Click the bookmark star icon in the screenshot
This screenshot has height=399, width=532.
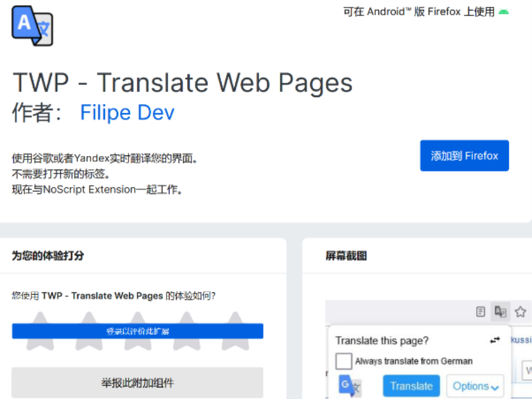point(520,312)
